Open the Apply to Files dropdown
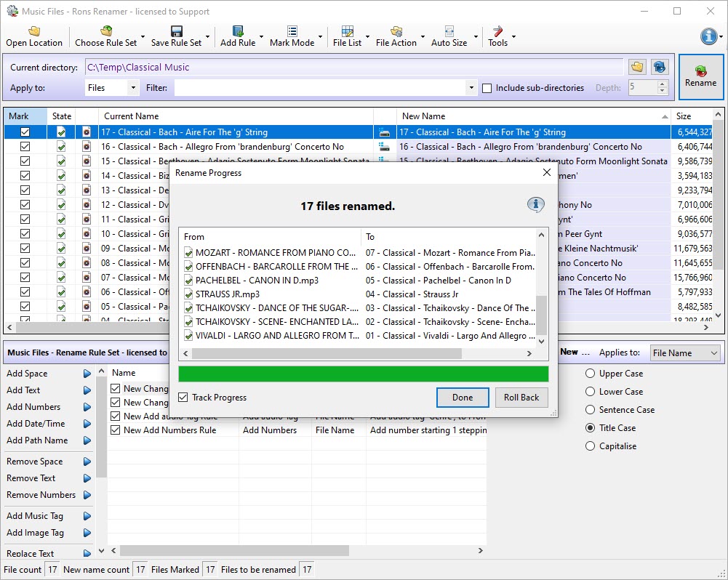Viewport: 728px width, 580px height. coord(132,88)
